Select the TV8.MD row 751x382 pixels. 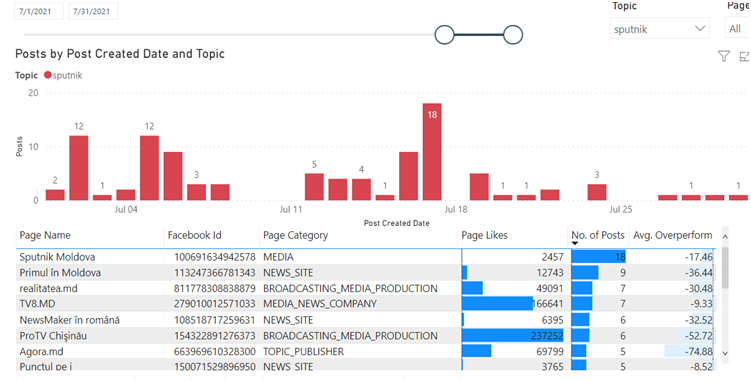(x=366, y=303)
